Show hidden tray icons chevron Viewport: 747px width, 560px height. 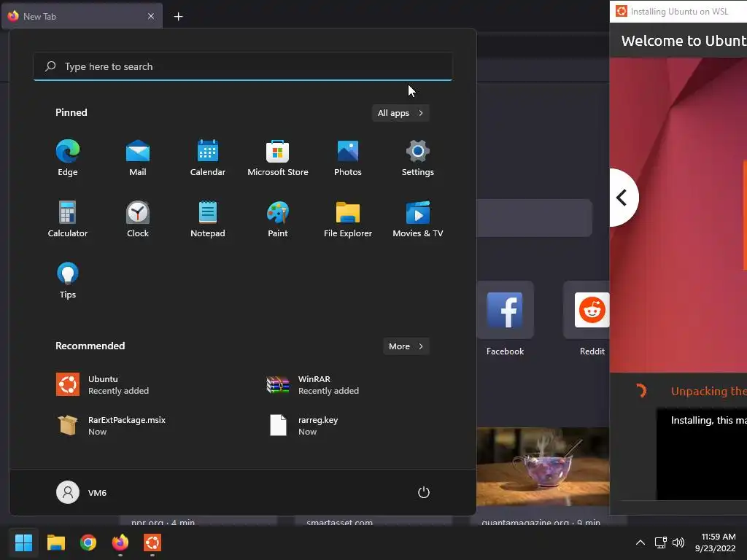640,542
